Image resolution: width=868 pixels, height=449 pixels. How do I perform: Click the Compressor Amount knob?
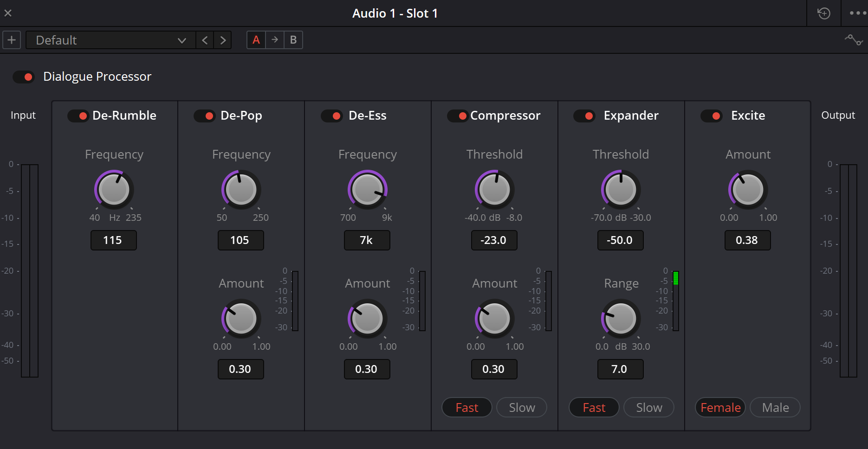tap(494, 319)
